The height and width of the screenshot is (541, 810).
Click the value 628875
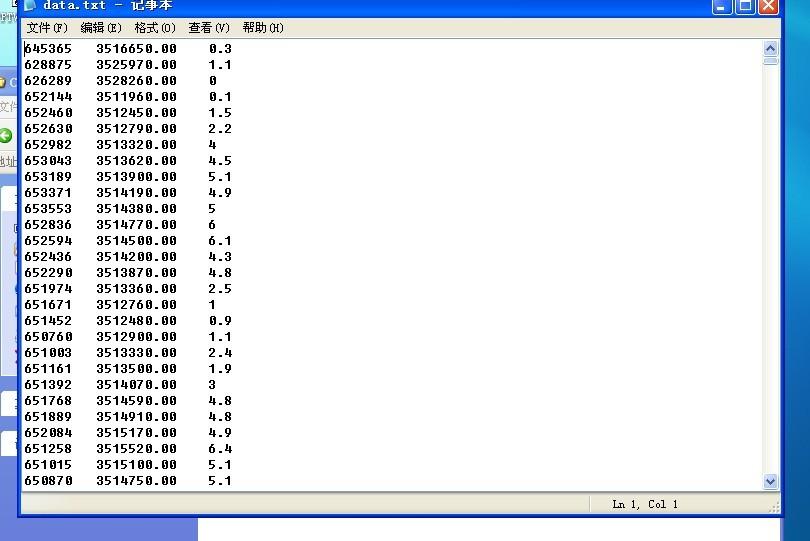pos(48,65)
